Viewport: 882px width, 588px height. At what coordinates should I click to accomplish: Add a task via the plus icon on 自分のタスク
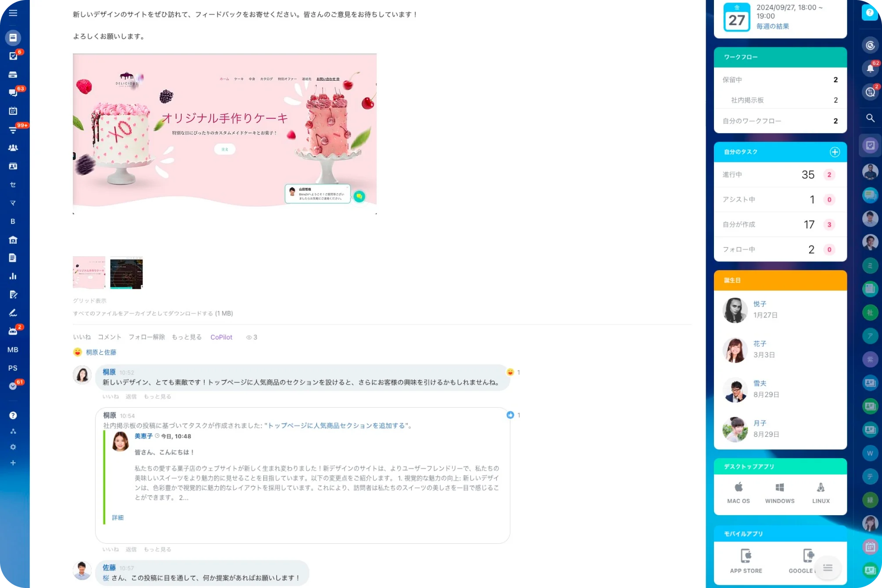[834, 152]
